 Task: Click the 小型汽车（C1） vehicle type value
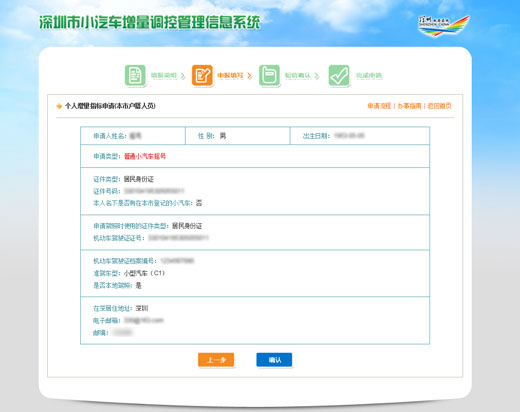(145, 273)
